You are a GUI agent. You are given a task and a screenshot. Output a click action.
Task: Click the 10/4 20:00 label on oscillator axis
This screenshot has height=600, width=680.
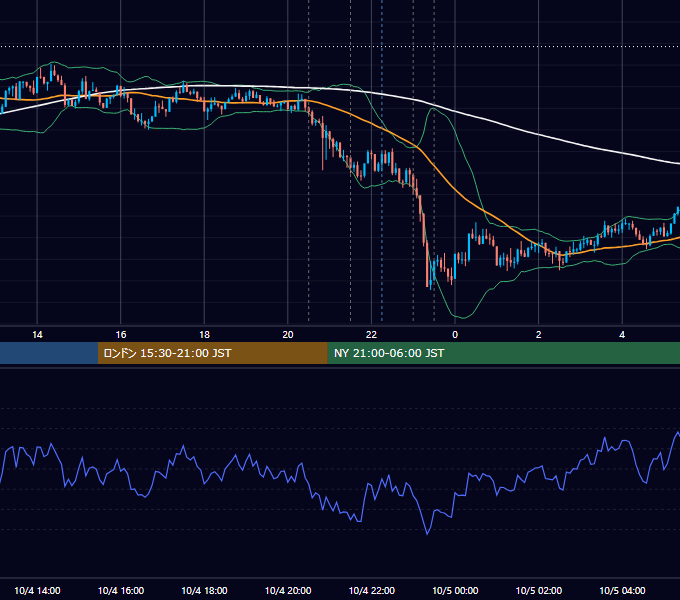[x=288, y=590]
